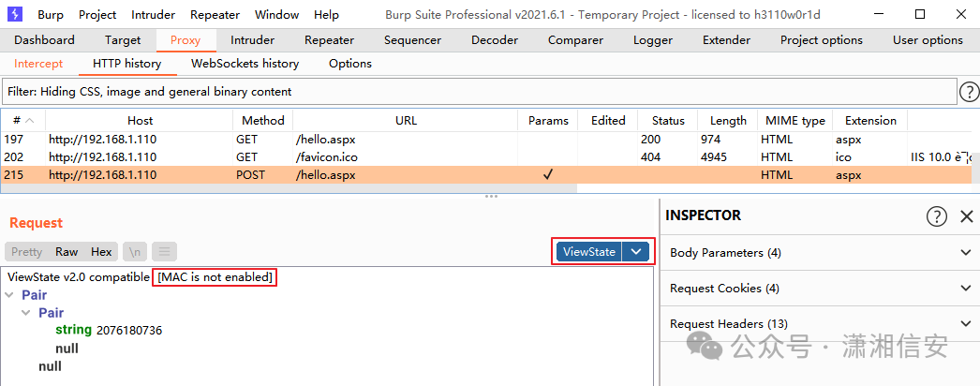The image size is (980, 386).
Task: Open the User options tab
Action: (x=928, y=40)
